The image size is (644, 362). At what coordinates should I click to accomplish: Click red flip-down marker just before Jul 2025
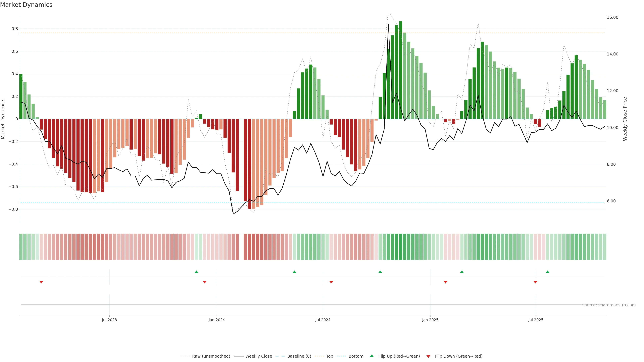[x=535, y=282]
